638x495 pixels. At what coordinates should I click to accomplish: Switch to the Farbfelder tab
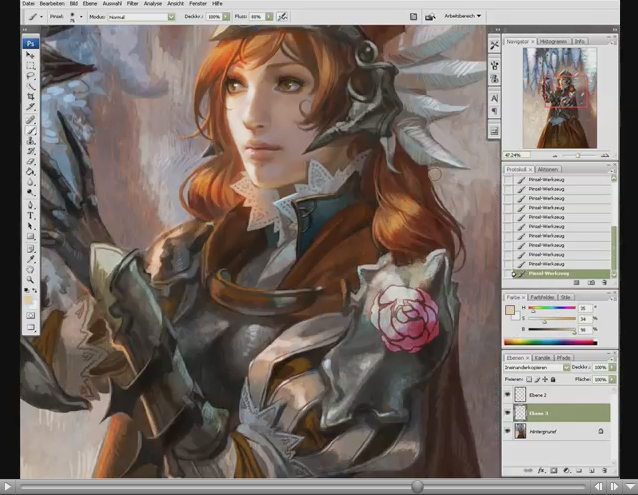542,297
